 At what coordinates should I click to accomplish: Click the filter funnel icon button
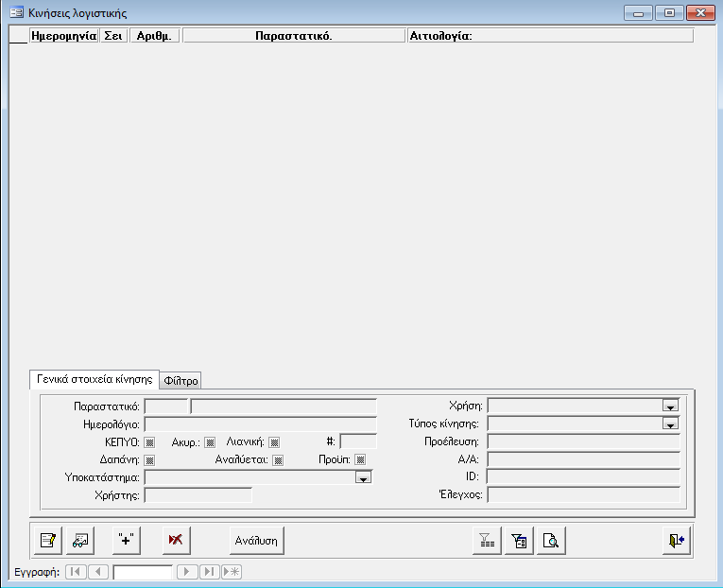(x=486, y=540)
